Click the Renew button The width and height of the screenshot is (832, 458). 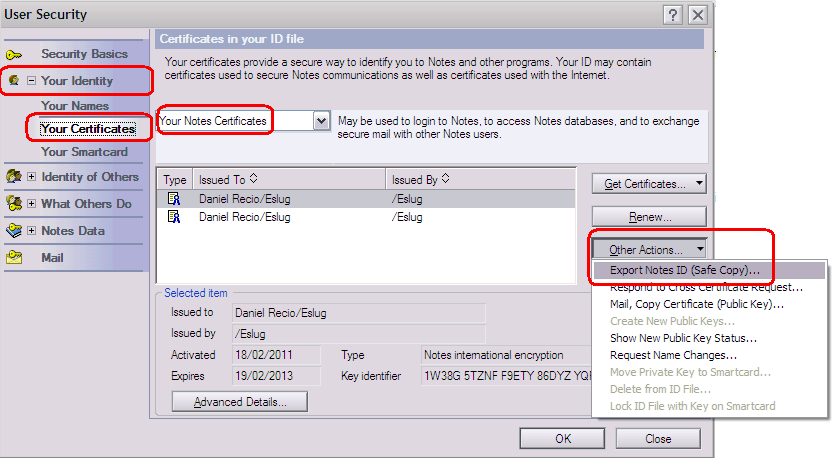tap(649, 217)
